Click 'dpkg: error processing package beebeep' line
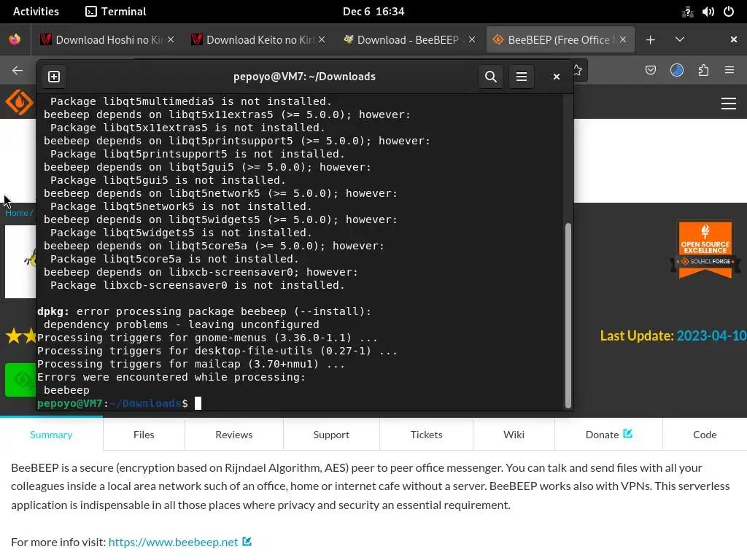747x560 pixels. point(204,311)
